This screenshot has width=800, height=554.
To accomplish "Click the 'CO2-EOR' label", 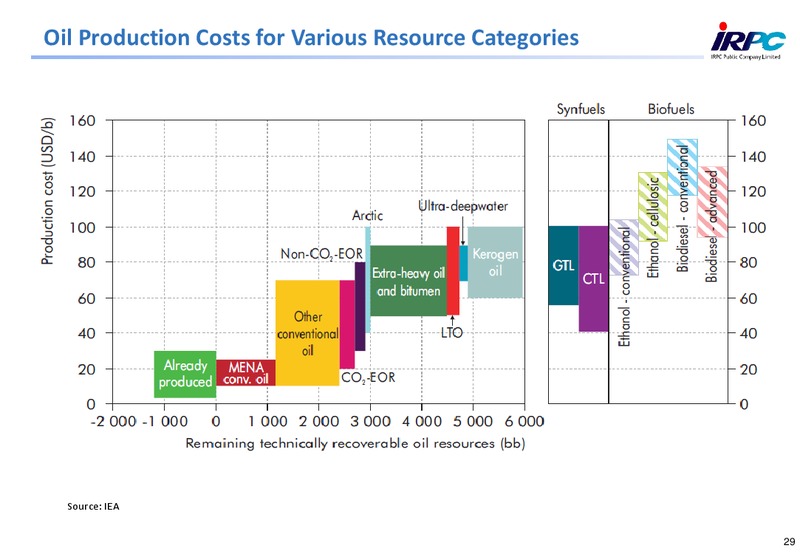I will click(368, 377).
